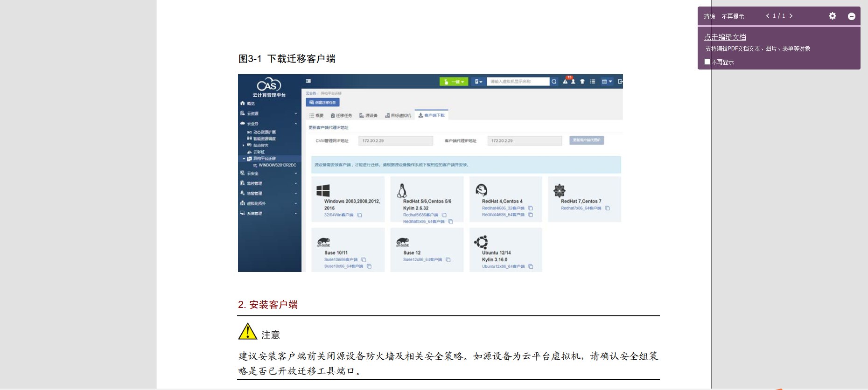This screenshot has height=390, width=868.
Task: Collapse the 异构平台迁移 tree node
Action: (x=244, y=159)
